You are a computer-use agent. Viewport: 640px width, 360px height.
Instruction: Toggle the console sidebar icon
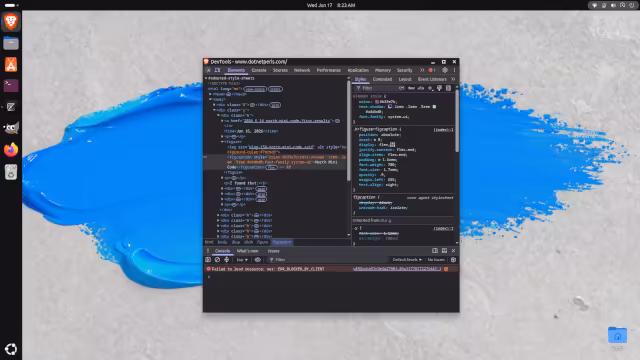pos(208,260)
